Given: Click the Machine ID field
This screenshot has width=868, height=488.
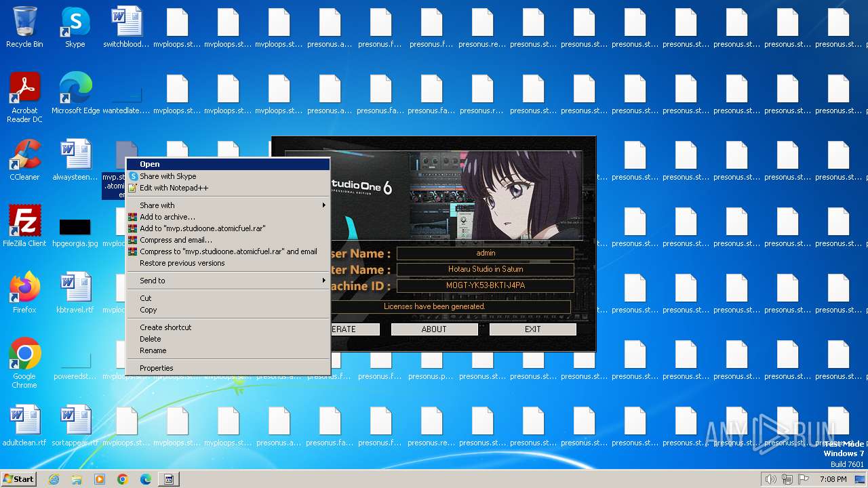Looking at the screenshot, I should [x=486, y=285].
